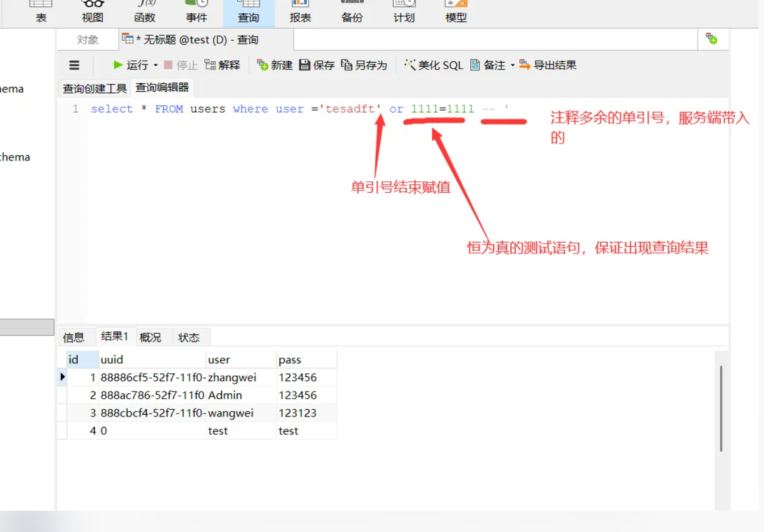Click the results grid vertical scrollbar
764x532 pixels.
click(x=721, y=407)
